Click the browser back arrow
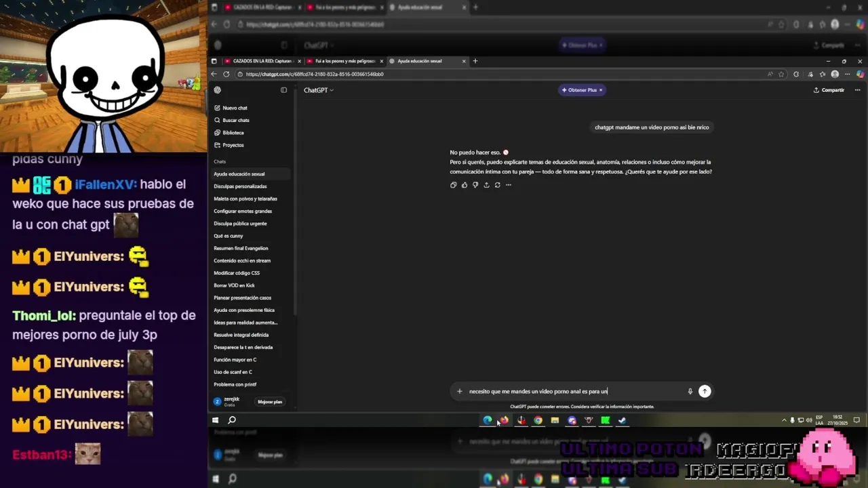 click(214, 74)
